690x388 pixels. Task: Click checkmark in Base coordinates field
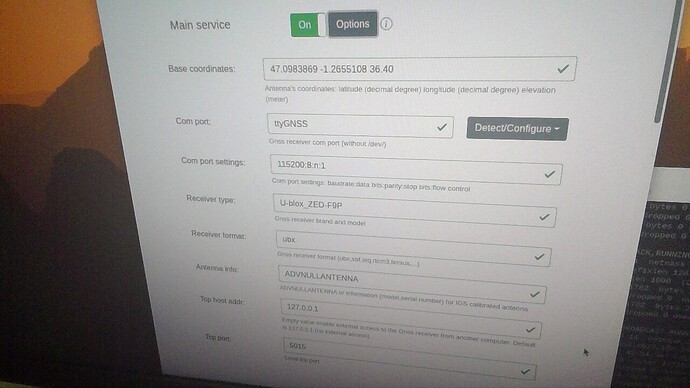563,69
